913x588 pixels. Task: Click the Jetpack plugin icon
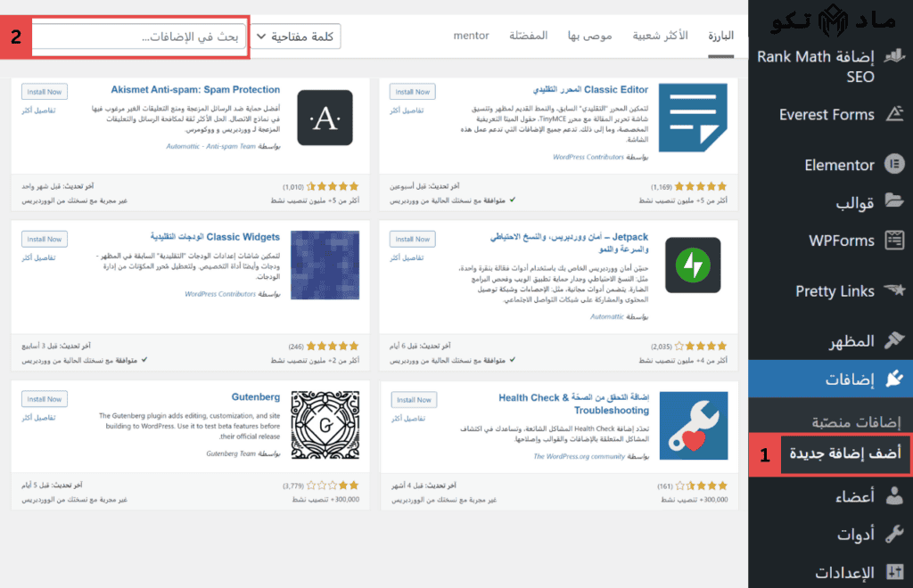(693, 265)
